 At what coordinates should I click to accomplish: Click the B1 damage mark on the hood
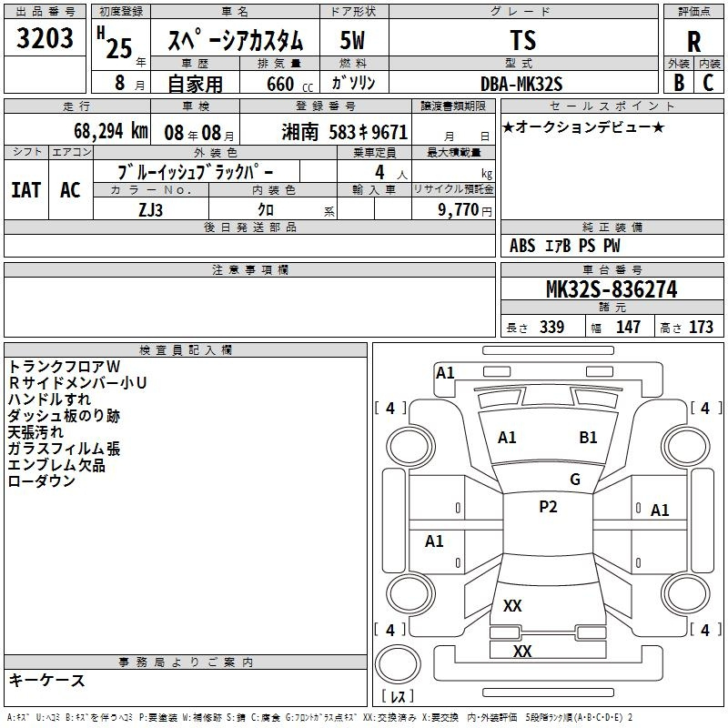click(588, 438)
